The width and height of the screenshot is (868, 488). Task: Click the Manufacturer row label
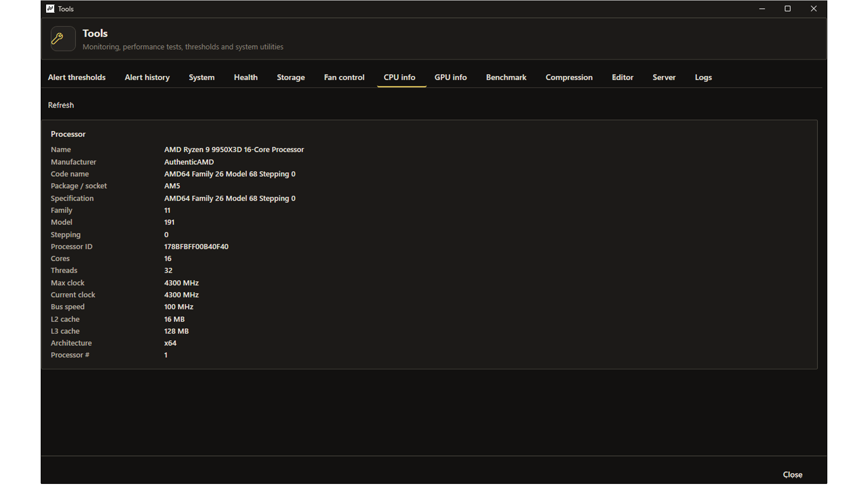click(73, 162)
